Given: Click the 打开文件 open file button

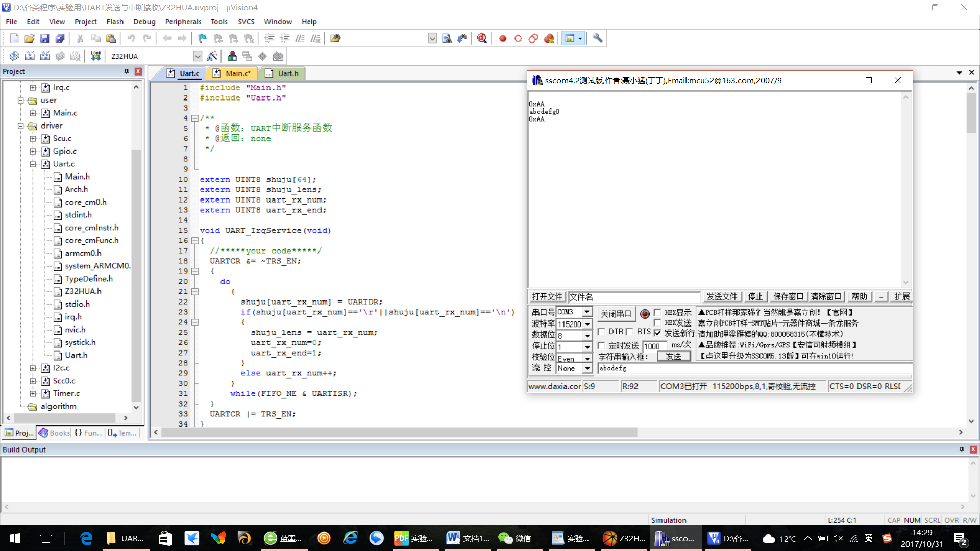Looking at the screenshot, I should tap(547, 297).
